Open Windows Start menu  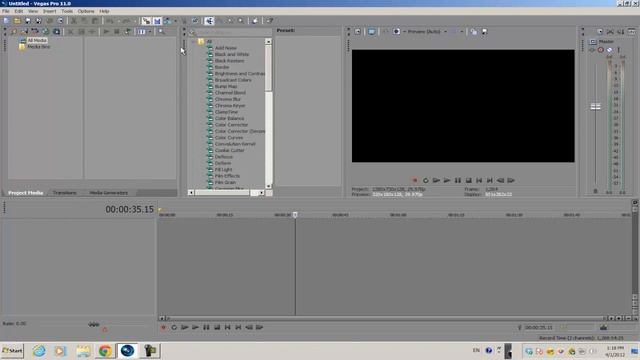12,351
